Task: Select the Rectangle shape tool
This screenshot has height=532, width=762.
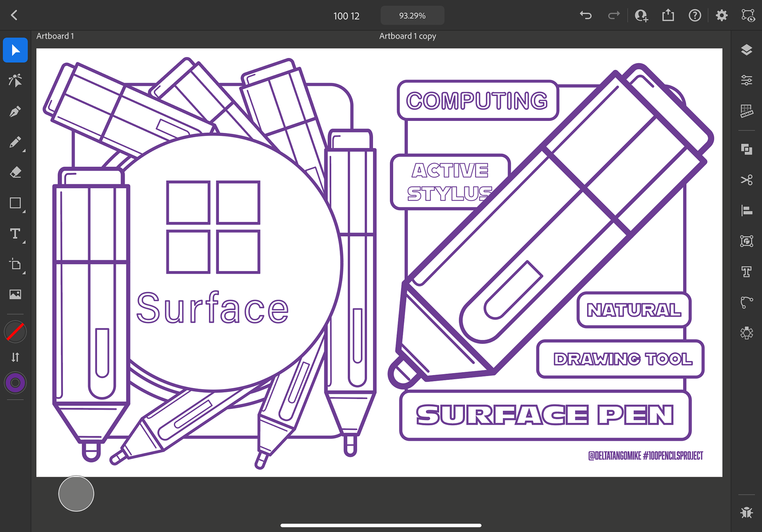Action: [15, 203]
